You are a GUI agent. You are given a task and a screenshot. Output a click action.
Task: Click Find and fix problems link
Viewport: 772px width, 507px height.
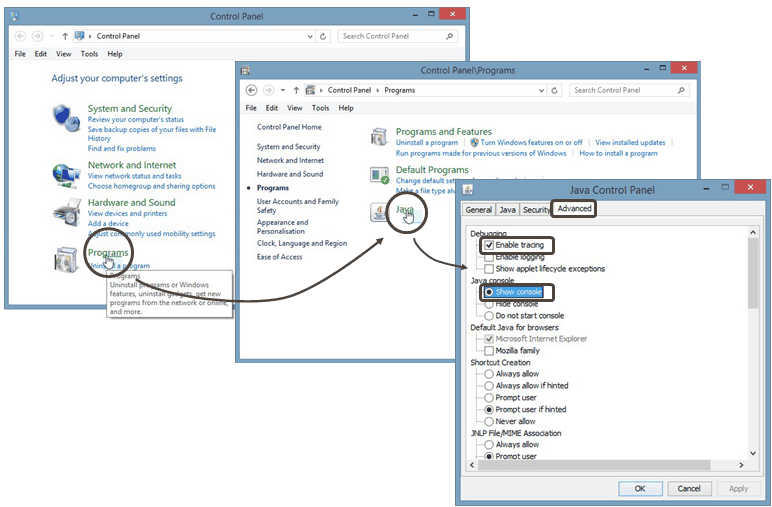(122, 148)
